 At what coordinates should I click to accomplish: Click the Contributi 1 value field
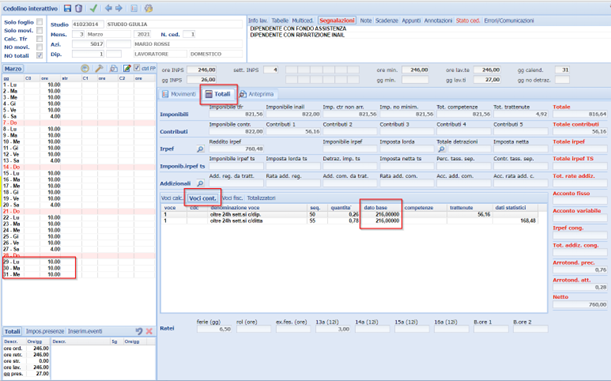pyautogui.click(x=293, y=132)
